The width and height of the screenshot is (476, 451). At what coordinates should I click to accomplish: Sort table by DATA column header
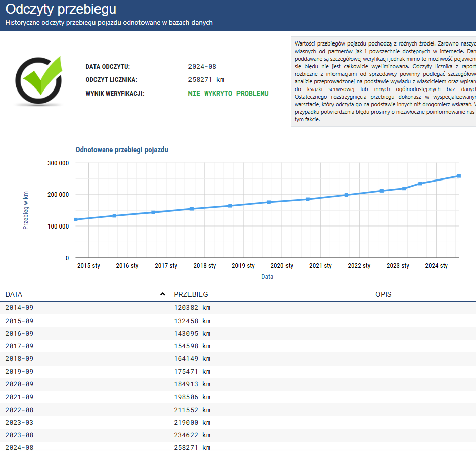click(14, 294)
